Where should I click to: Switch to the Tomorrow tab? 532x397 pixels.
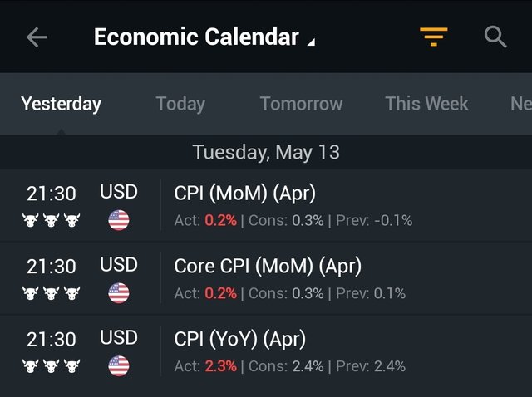[x=301, y=104]
